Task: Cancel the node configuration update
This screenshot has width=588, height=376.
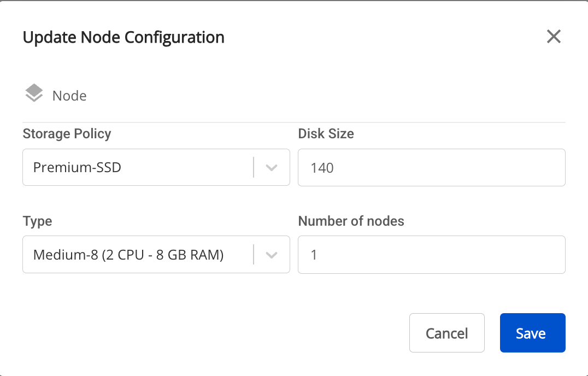Action: click(447, 333)
